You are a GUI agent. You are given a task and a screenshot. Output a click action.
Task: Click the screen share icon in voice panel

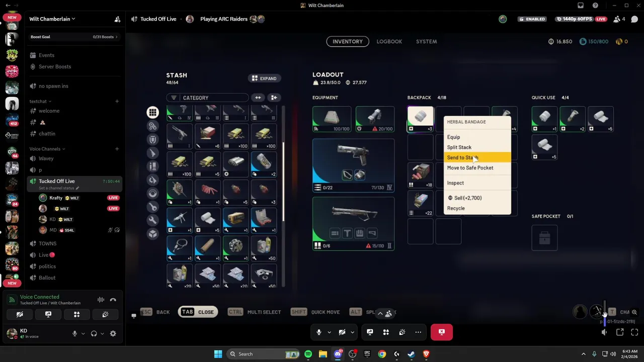(48, 314)
